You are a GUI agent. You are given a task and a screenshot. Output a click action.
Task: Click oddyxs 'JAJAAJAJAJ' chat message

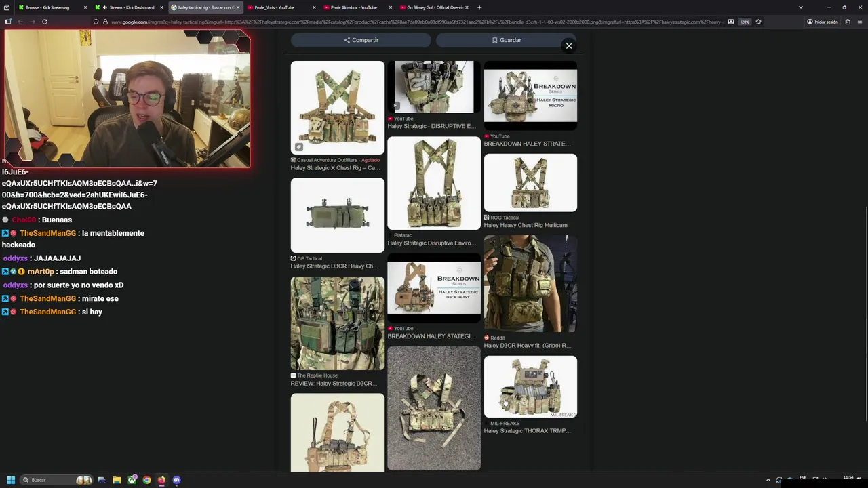pyautogui.click(x=41, y=258)
